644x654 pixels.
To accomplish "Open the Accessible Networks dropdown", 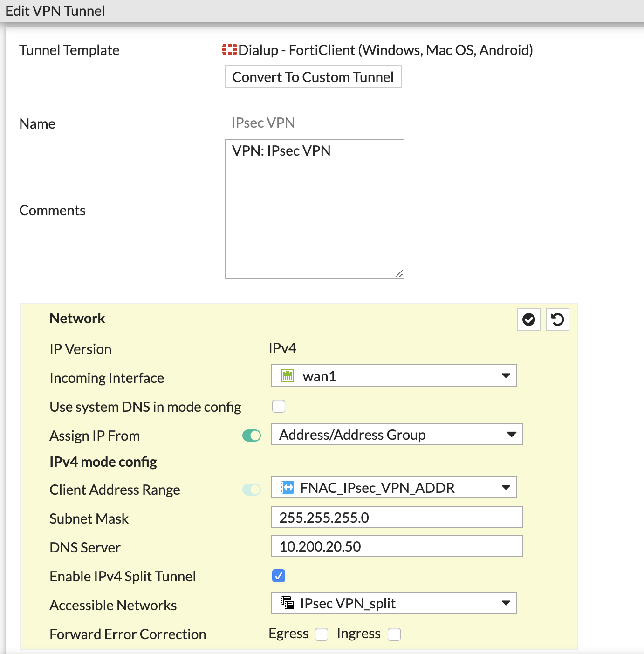I will coord(506,603).
